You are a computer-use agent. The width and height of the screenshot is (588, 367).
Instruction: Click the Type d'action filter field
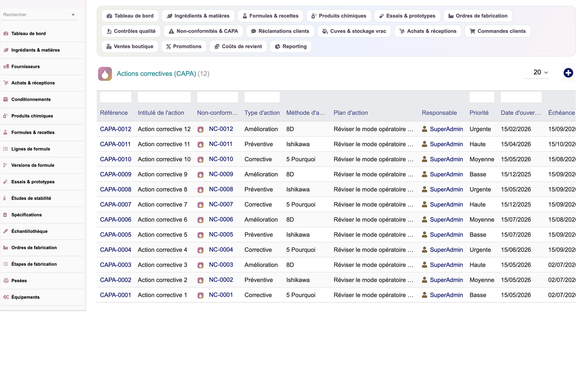pos(262,97)
